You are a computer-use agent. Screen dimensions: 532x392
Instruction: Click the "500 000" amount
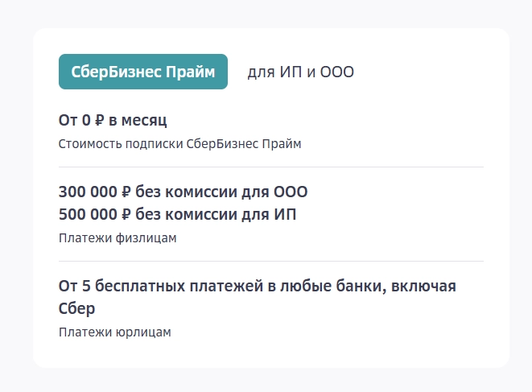pos(87,214)
